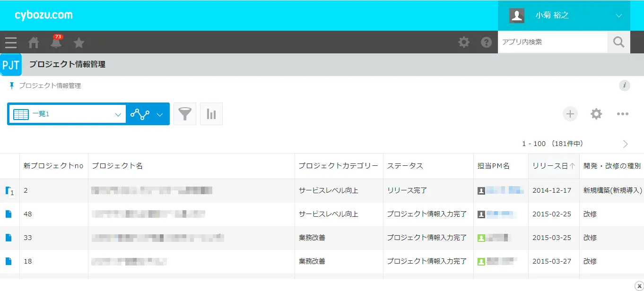Open the hamburger main menu

pyautogui.click(x=11, y=43)
